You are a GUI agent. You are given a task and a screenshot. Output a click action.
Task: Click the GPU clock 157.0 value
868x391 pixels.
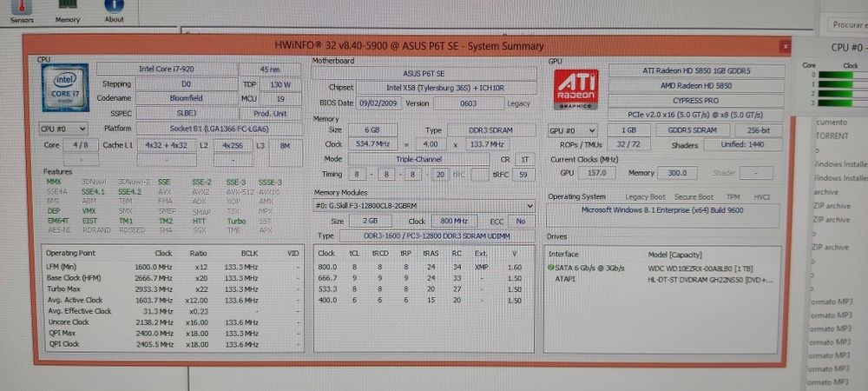(x=595, y=174)
